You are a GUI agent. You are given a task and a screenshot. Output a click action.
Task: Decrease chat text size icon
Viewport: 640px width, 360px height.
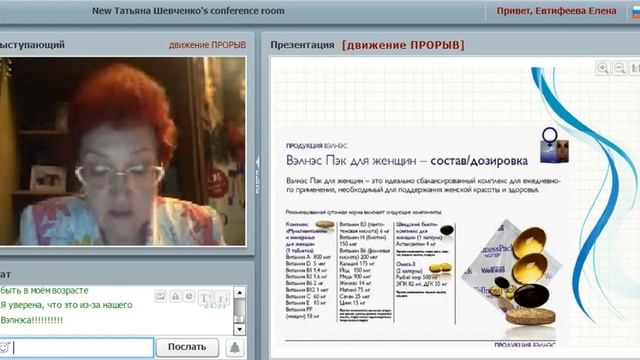coord(222,298)
